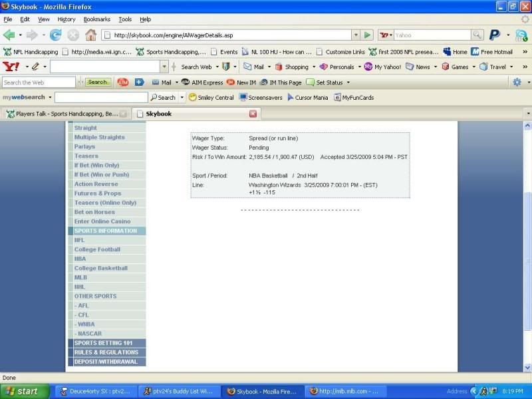Open Teasers in the sidebar
The height and width of the screenshot is (399, 532).
click(86, 156)
